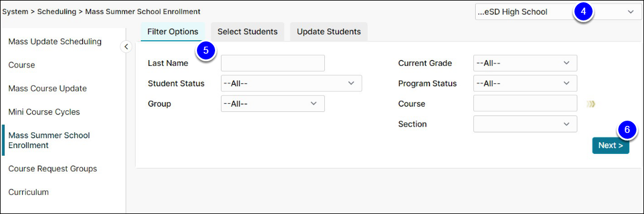Select the Filter Options tab
The height and width of the screenshot is (214, 644).
coord(172,31)
